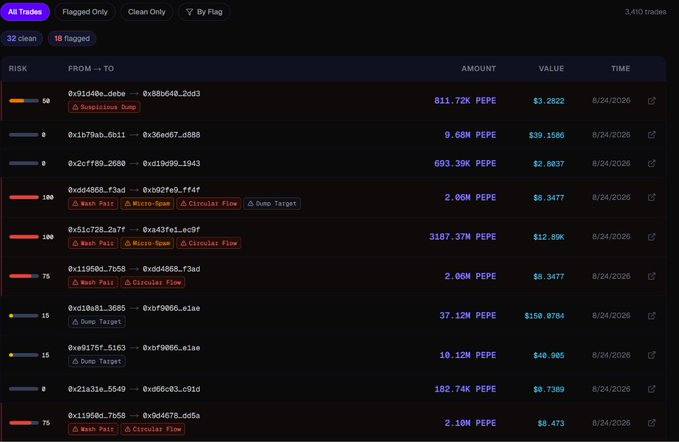Click sender address 0x51c728…2a7f
This screenshot has height=442, width=679.
click(x=97, y=229)
